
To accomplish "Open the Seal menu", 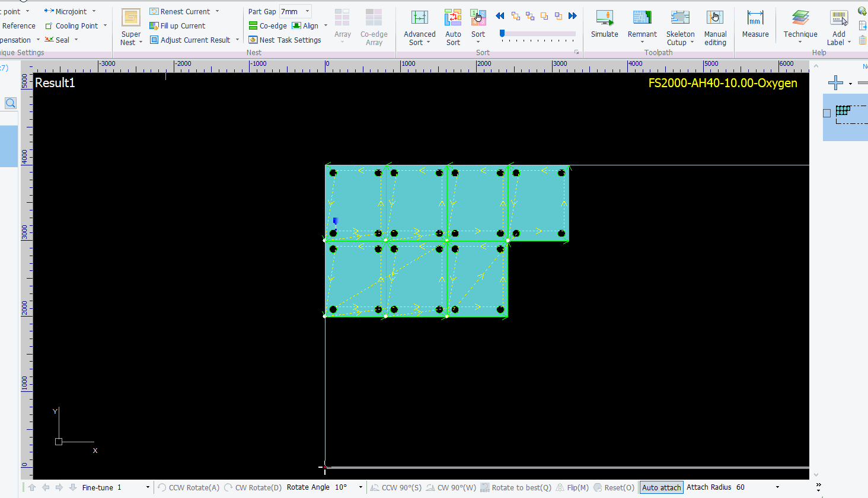I will pyautogui.click(x=62, y=40).
